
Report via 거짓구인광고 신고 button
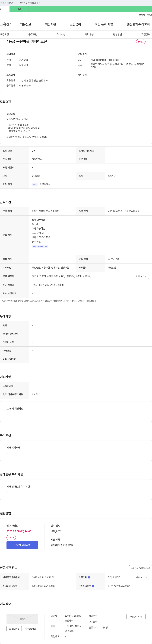click(140, 567)
